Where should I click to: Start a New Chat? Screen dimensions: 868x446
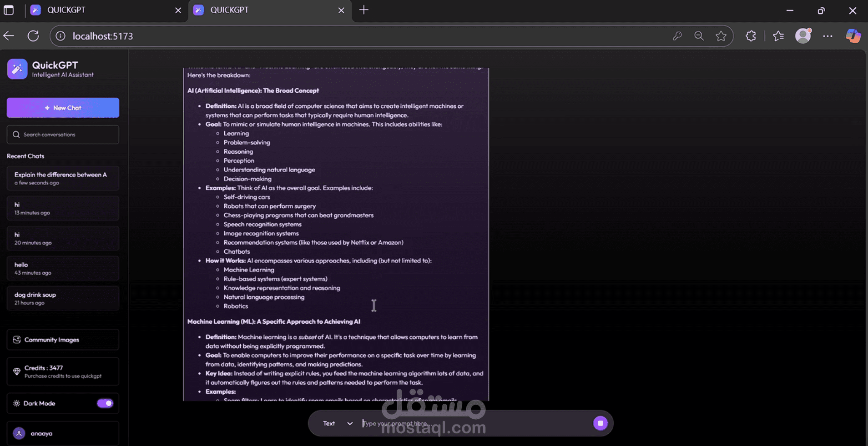tap(63, 108)
